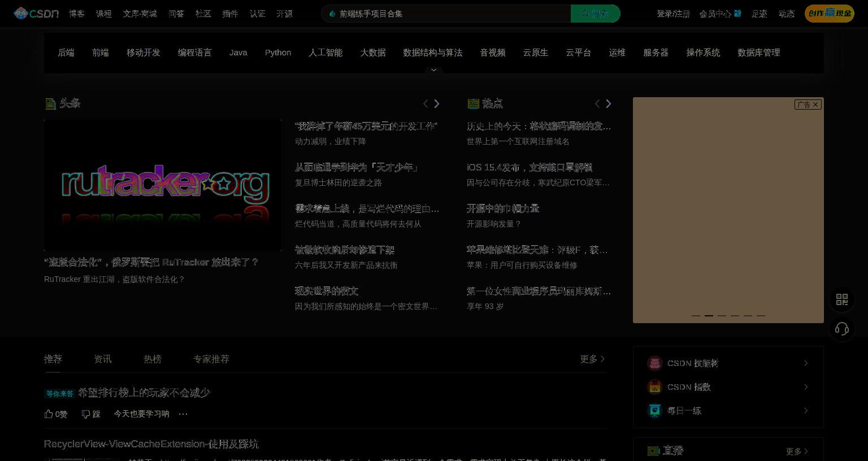Click the search button in header
The image size is (868, 461).
click(x=595, y=14)
